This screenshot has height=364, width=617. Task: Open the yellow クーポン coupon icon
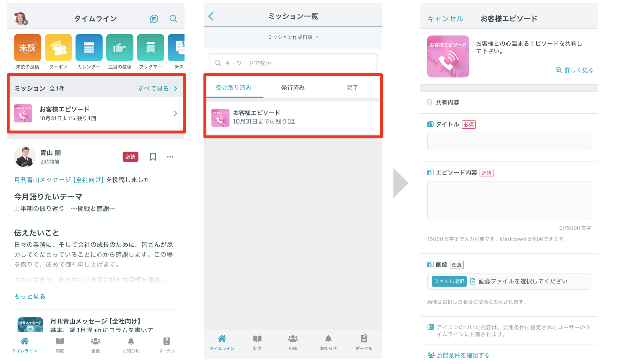(58, 48)
